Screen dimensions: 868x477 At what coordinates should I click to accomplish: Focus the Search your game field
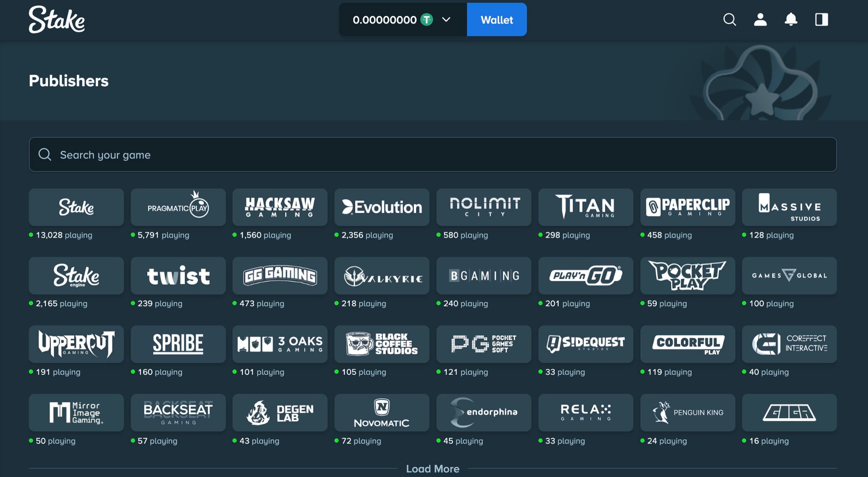[x=433, y=154]
